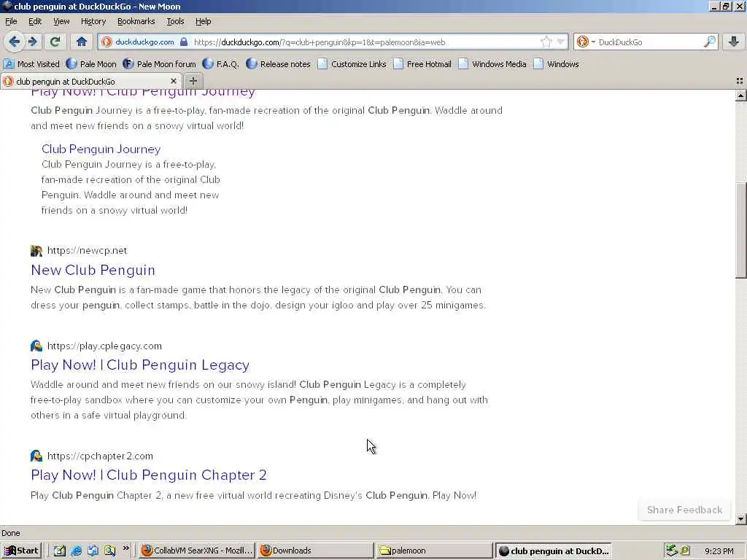Bookmark this page with the star icon
The image size is (747, 560).
[x=546, y=42]
